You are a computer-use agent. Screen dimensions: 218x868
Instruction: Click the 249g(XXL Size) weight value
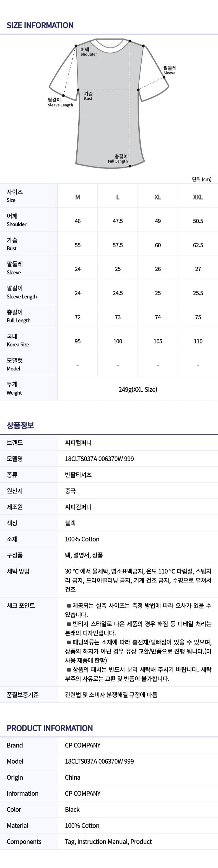point(137,390)
